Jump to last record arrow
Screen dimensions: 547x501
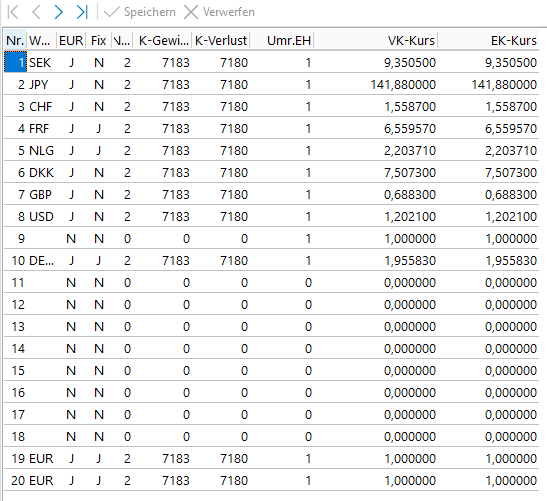(x=82, y=12)
